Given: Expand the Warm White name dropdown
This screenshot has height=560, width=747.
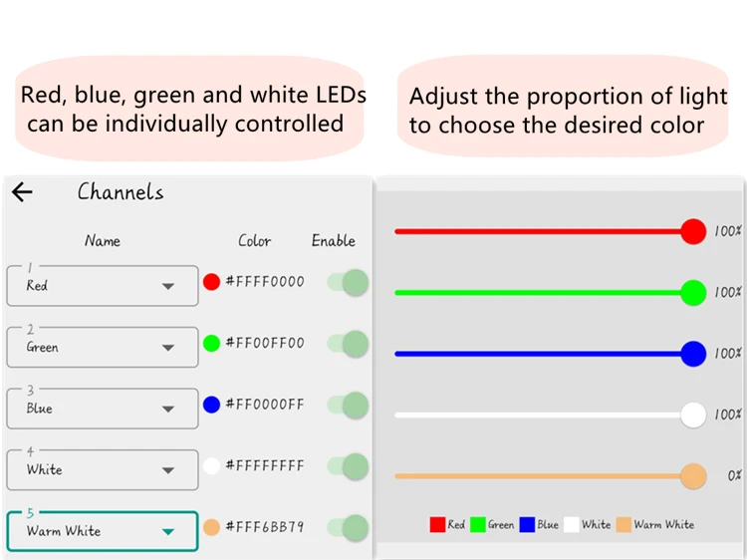Looking at the screenshot, I should (x=167, y=532).
